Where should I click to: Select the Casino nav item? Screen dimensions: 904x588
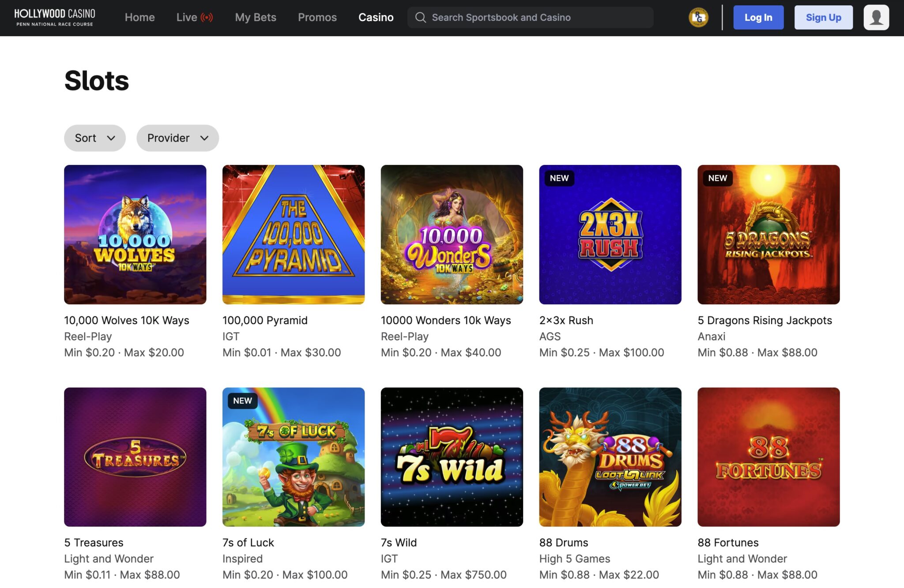click(x=376, y=17)
